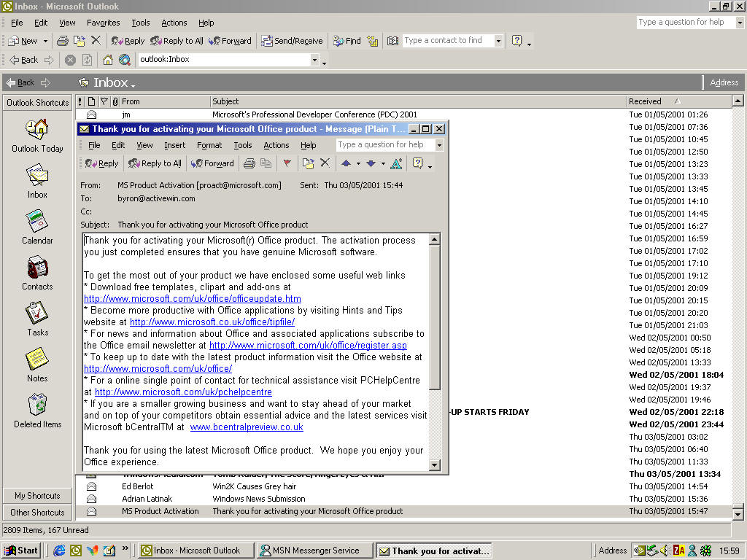Show previous item with up arrow
747x560 pixels.
tap(347, 163)
